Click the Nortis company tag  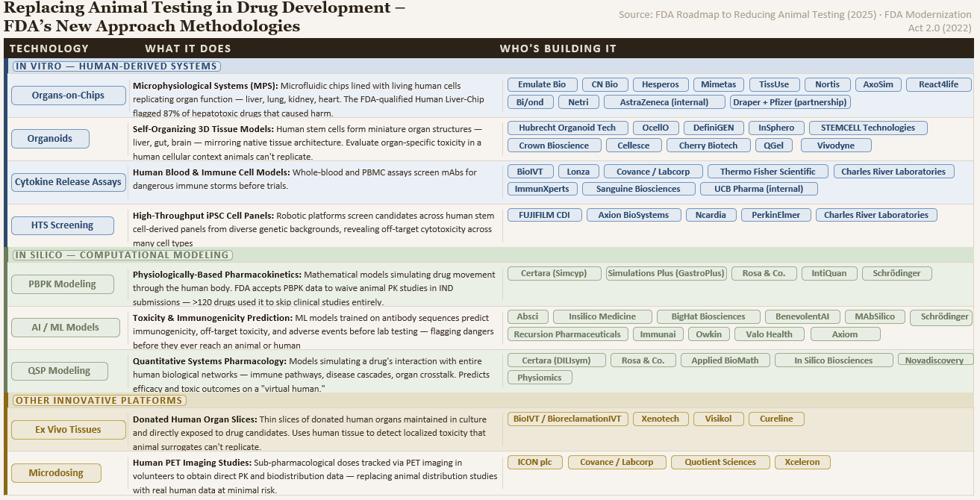(827, 85)
